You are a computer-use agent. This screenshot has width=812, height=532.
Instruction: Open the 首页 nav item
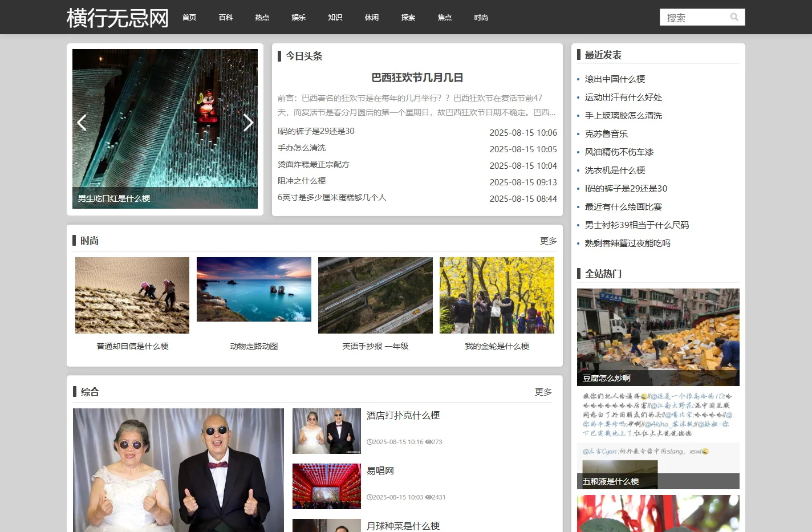pos(189,18)
